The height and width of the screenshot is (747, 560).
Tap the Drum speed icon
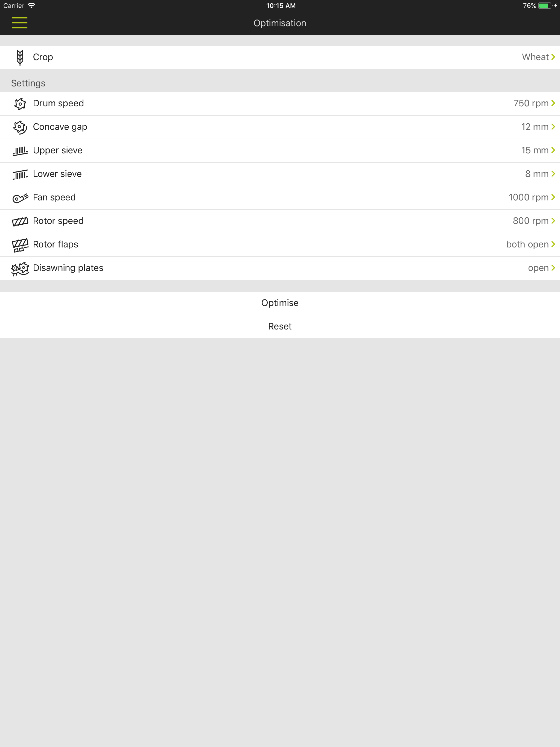[x=20, y=104]
